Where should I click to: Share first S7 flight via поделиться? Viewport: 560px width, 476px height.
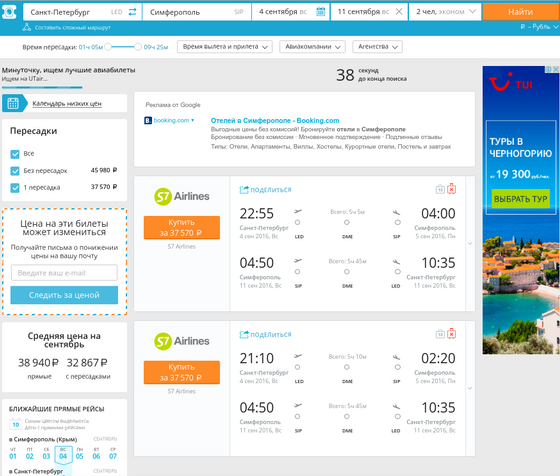click(265, 190)
